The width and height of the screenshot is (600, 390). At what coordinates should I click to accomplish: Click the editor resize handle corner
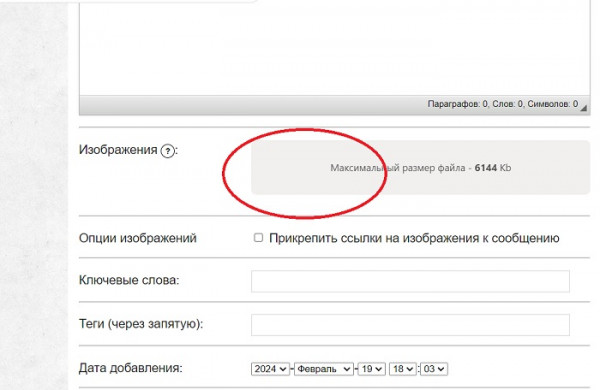pos(583,108)
